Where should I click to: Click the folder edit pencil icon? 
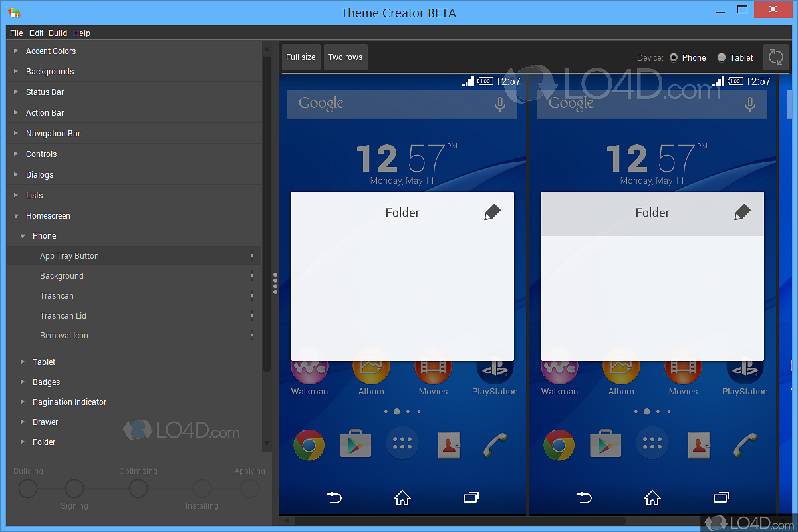tap(492, 211)
